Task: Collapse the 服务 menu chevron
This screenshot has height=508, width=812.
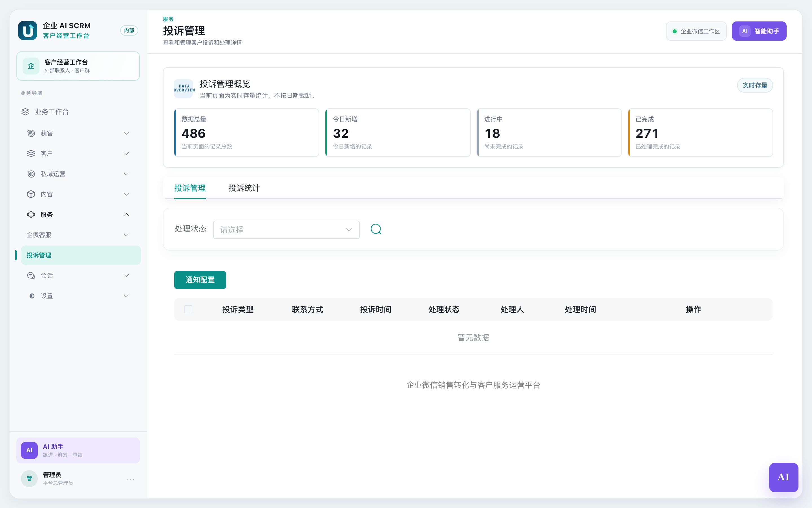Action: click(x=126, y=215)
